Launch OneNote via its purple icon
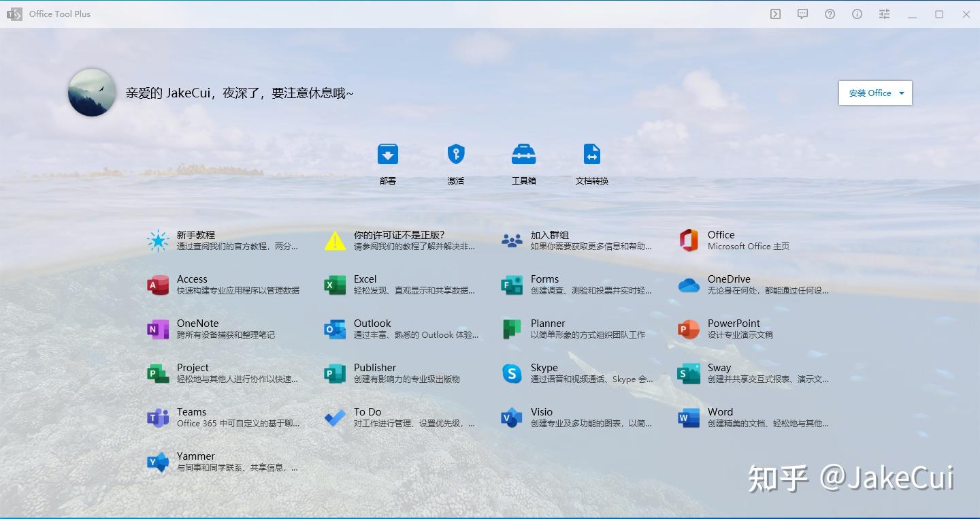Screen dimensions: 980x519 pos(158,329)
